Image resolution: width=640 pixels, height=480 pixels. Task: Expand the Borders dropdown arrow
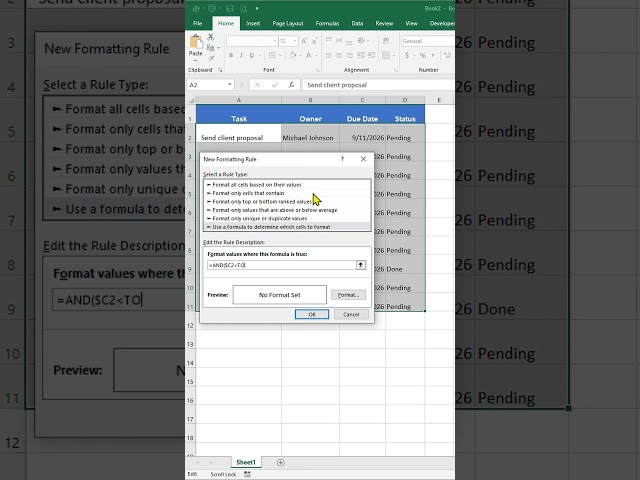[280, 55]
